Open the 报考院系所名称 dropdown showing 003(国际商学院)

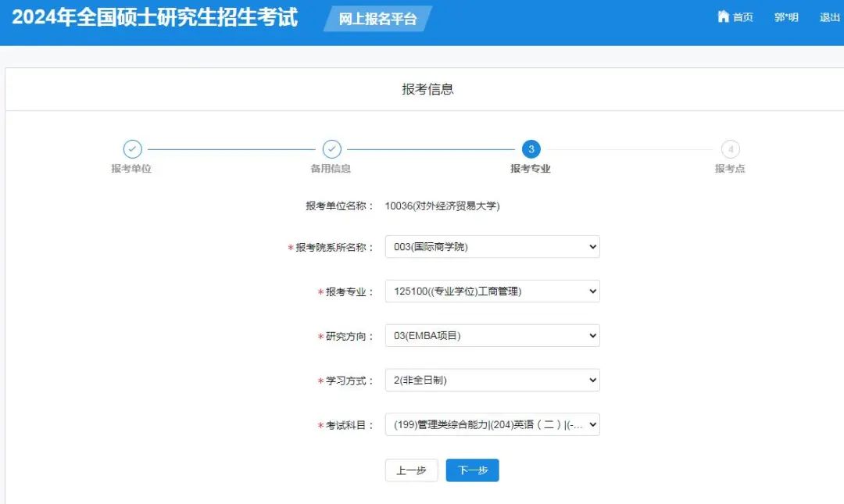(492, 247)
